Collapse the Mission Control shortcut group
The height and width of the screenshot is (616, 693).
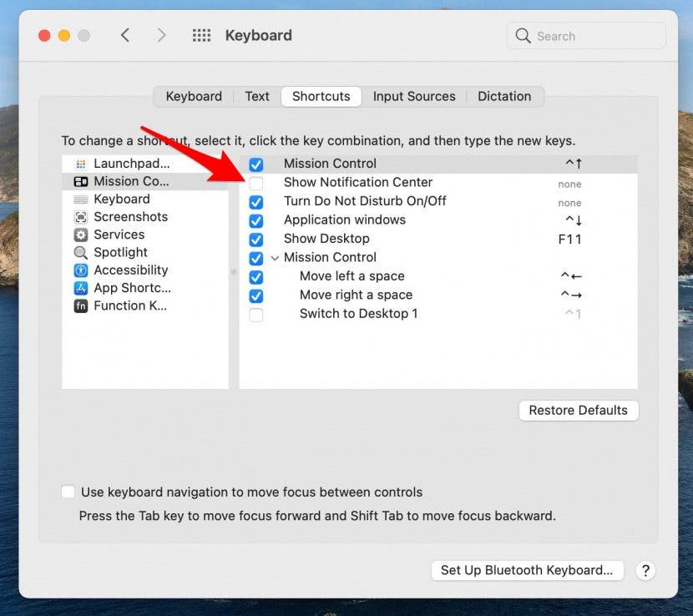(x=275, y=258)
